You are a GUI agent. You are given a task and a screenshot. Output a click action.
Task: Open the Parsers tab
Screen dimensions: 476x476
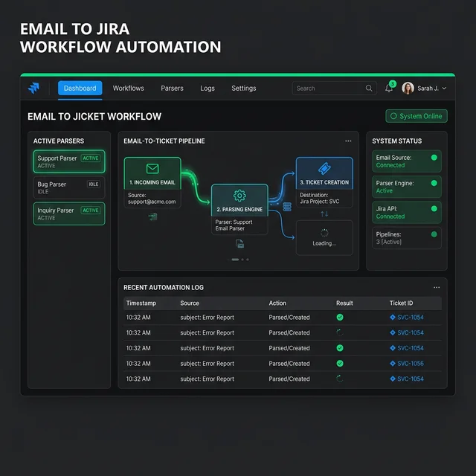tap(172, 89)
